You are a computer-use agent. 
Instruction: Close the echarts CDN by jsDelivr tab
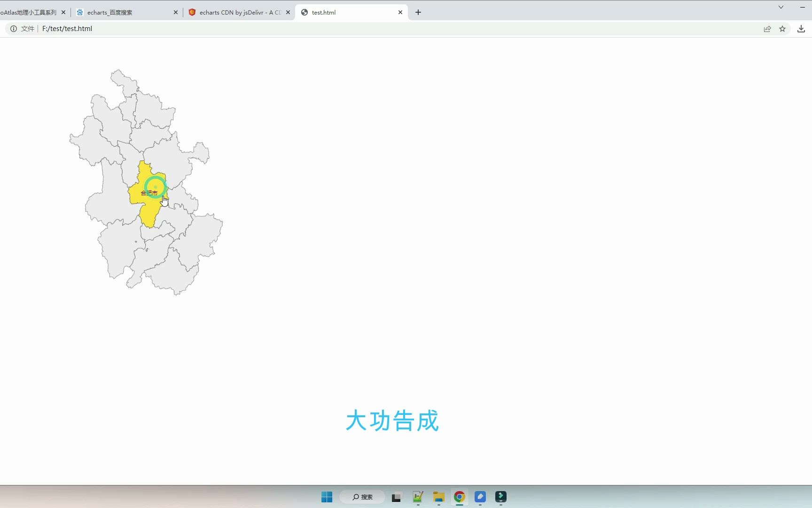[x=288, y=13]
